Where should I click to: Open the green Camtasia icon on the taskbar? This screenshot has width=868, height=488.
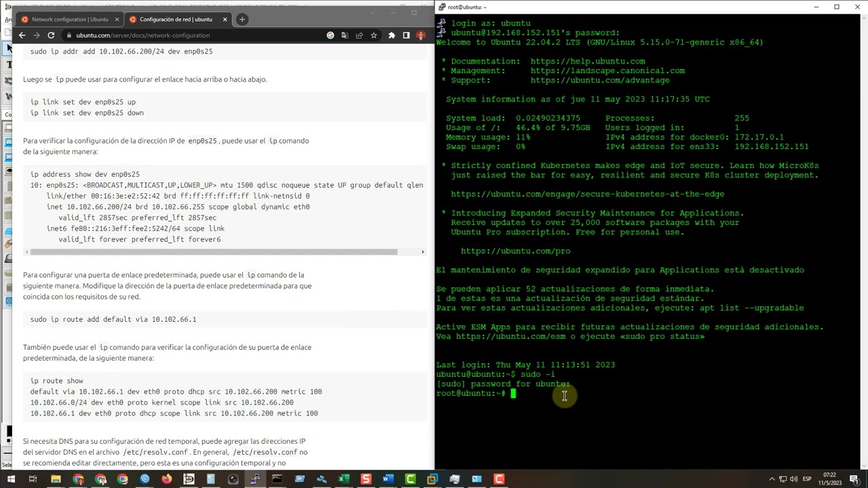[x=410, y=479]
